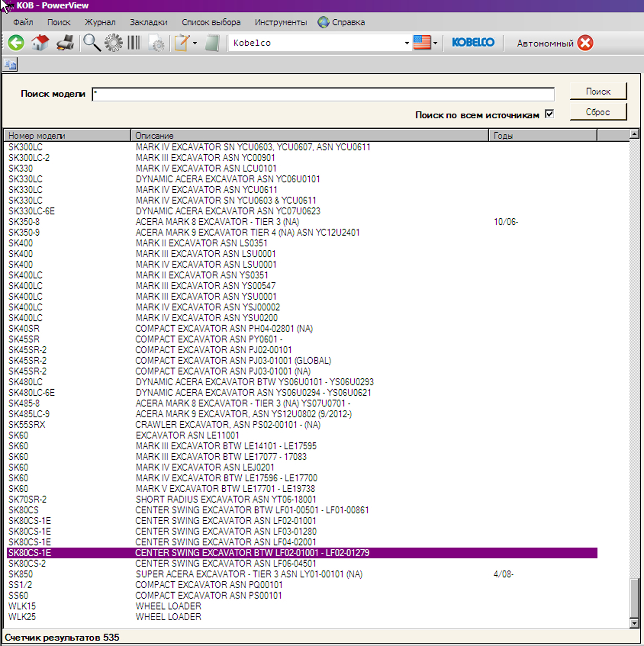
Task: Open the magnifying glass search tool
Action: [x=92, y=43]
